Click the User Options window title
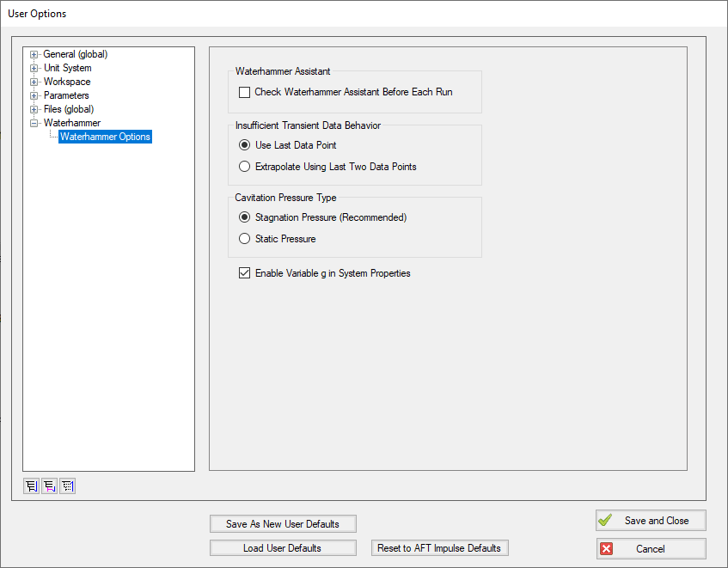 tap(37, 14)
